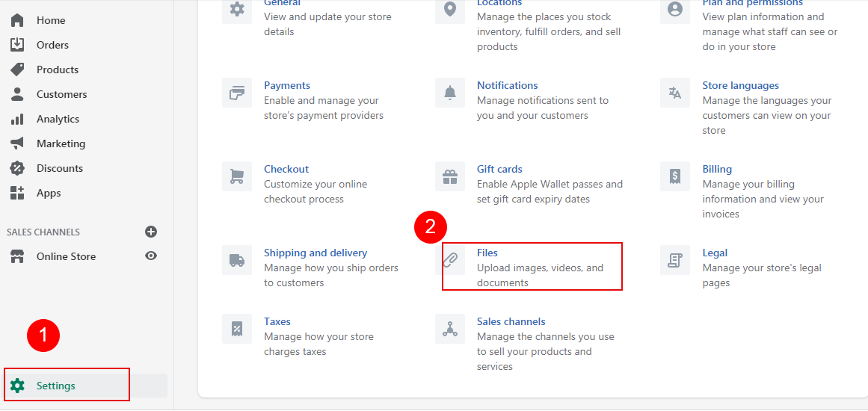Click the Taxes receipt icon

coord(237,330)
